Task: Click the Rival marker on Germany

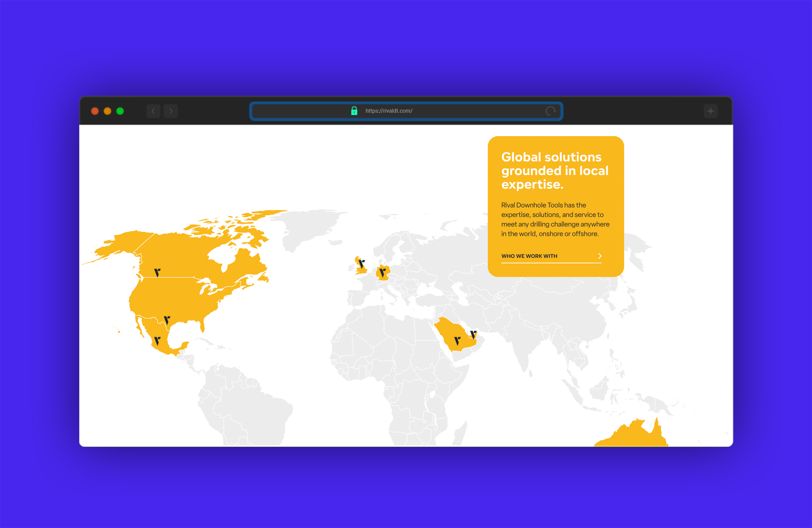Action: click(383, 272)
